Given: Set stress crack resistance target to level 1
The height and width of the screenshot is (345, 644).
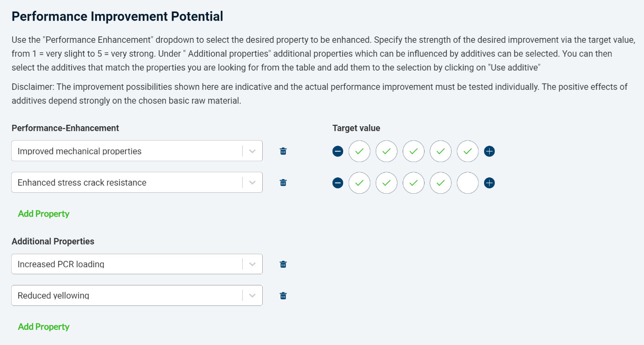Looking at the screenshot, I should click(x=359, y=183).
